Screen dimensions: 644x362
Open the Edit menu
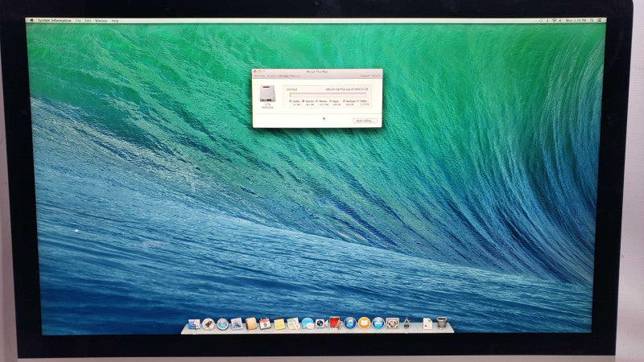(x=88, y=21)
